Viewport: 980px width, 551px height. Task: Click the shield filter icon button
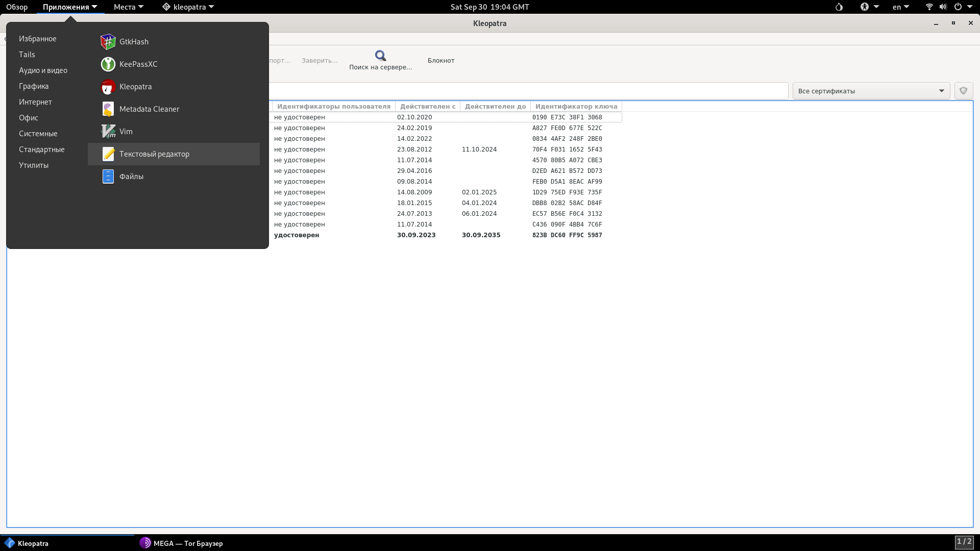click(963, 91)
